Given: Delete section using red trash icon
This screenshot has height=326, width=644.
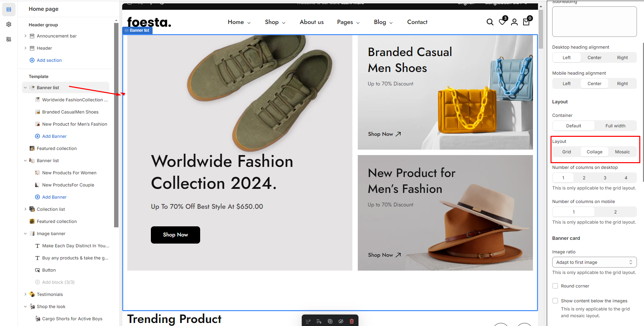Looking at the screenshot, I should 352,321.
